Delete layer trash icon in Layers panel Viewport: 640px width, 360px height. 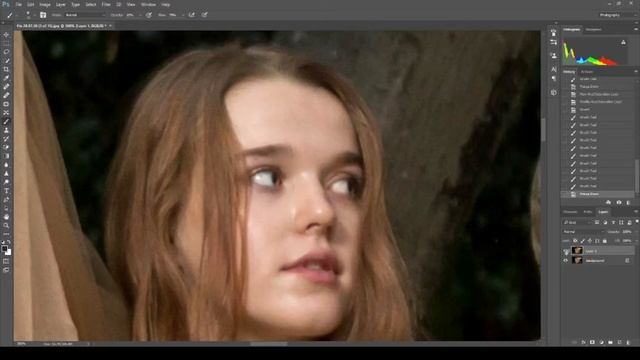point(629,342)
